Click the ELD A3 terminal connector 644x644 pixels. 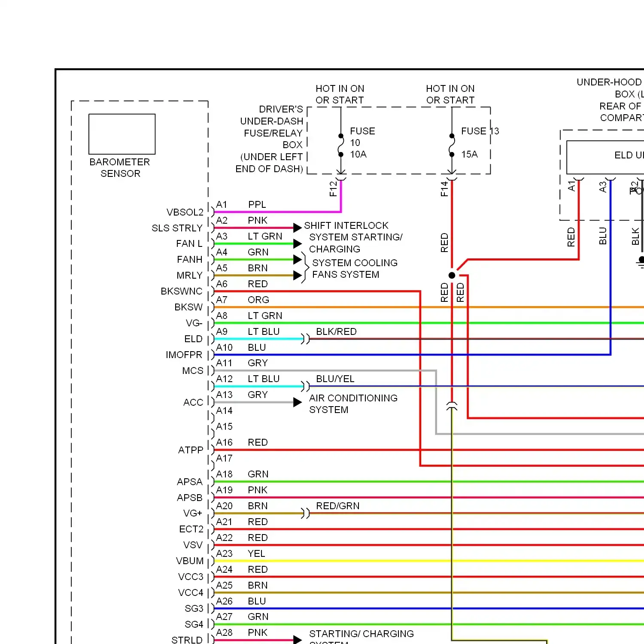pos(611,179)
